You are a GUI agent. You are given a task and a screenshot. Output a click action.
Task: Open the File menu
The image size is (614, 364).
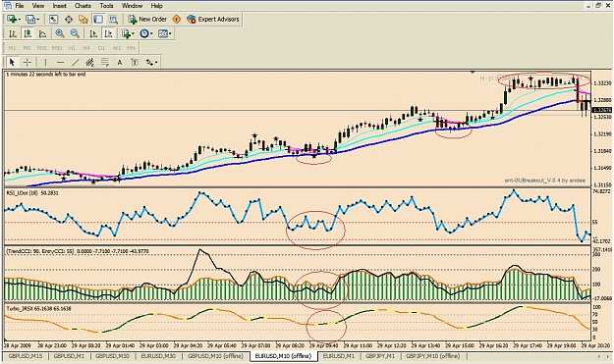(20, 6)
